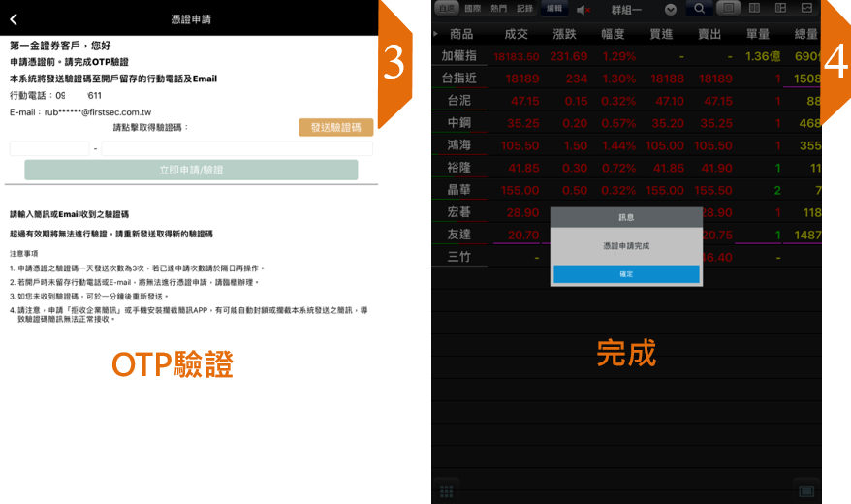851x504 pixels.
Task: Confirm the dialog with 確定 button
Action: [x=625, y=275]
